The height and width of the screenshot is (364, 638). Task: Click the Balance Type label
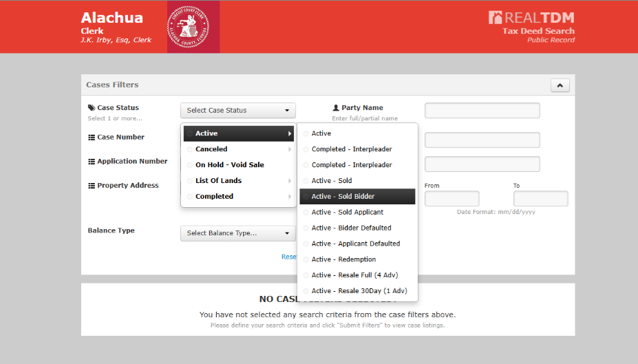[111, 231]
